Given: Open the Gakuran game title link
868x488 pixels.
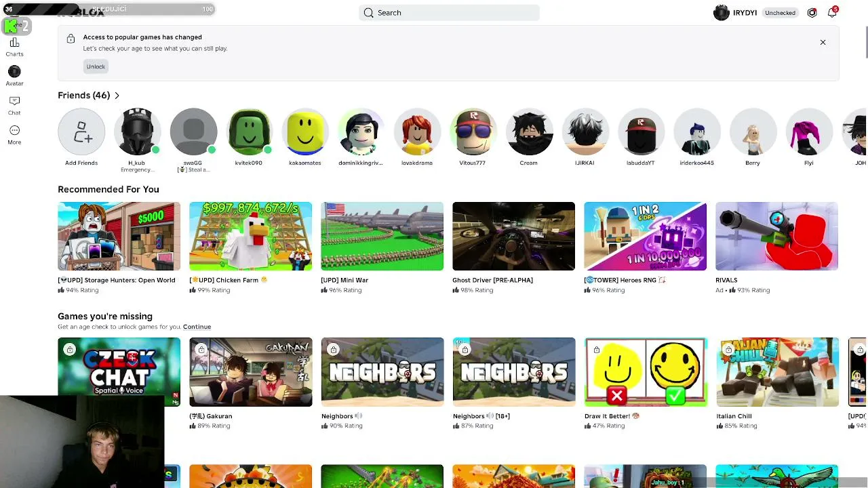Looking at the screenshot, I should [210, 416].
